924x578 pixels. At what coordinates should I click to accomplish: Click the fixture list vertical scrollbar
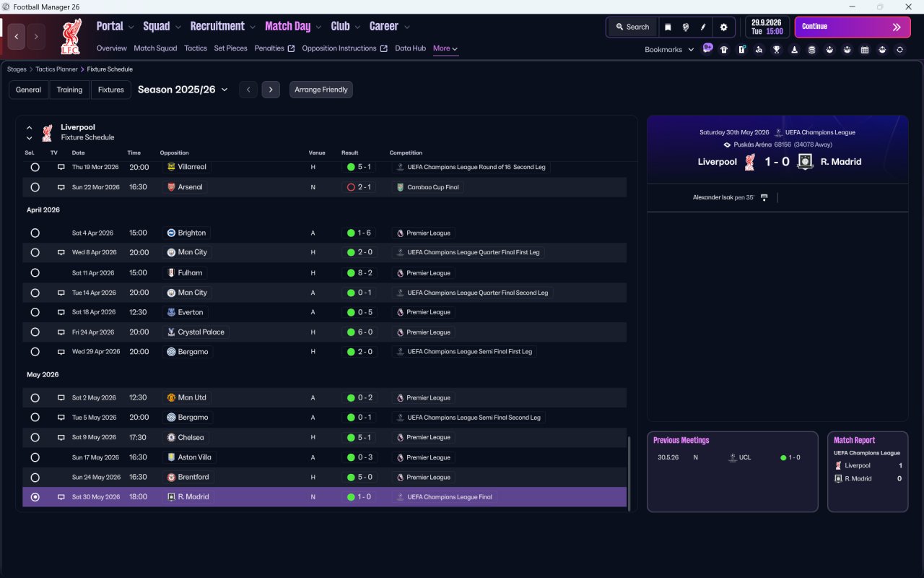629,473
